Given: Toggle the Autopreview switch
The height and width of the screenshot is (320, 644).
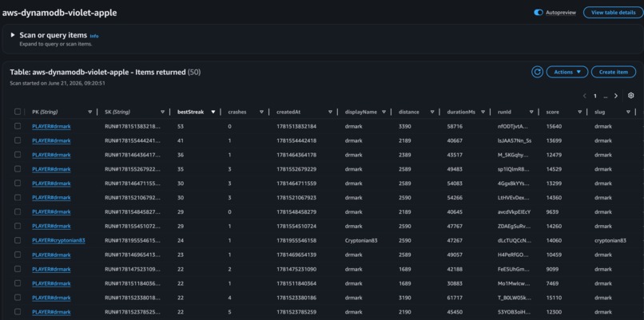Looking at the screenshot, I should click(538, 13).
